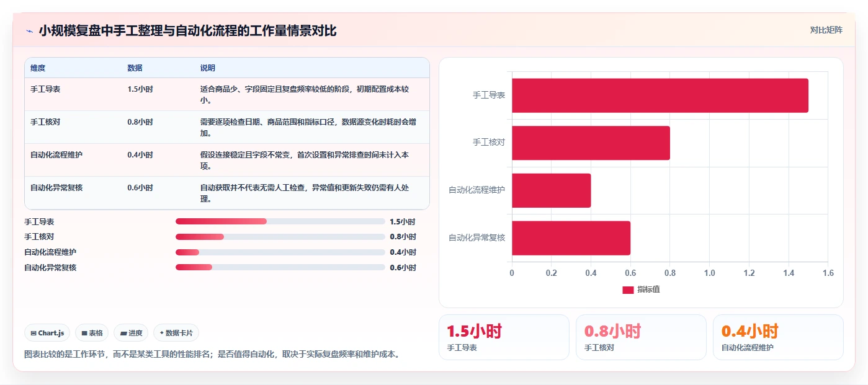Click the 手工核对 bar in chart
868x385 pixels.
pos(591,143)
